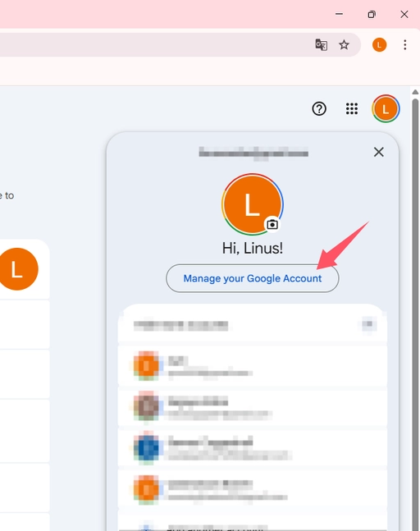Click the Google account avatar at page top
Viewport: 420px width, 531px height.
pos(386,108)
